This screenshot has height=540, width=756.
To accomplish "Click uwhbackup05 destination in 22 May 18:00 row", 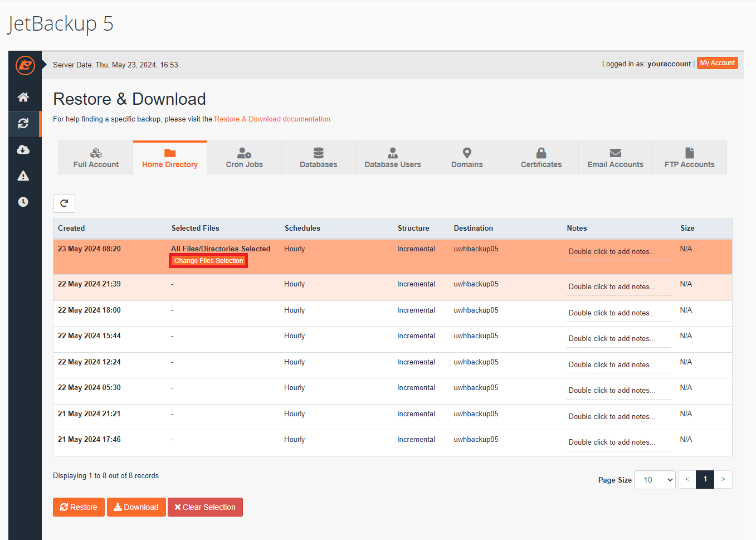I will pyautogui.click(x=476, y=310).
